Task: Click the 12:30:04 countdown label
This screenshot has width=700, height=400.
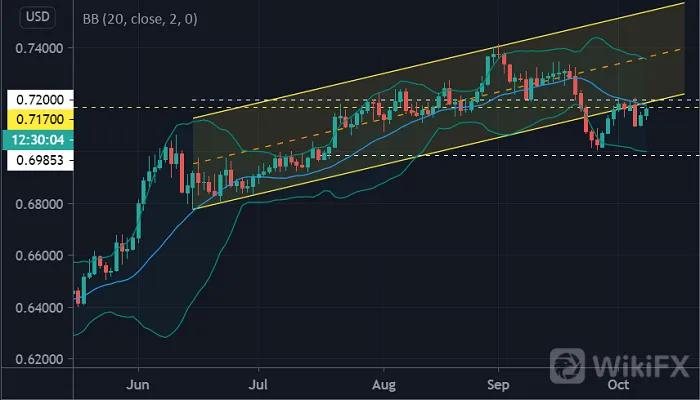Action: [x=38, y=140]
